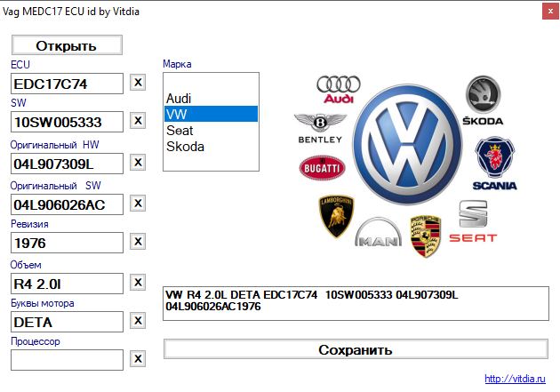Open the http://vitdia.ru link
Screen dimensions: 560x392
pyautogui.click(x=515, y=379)
